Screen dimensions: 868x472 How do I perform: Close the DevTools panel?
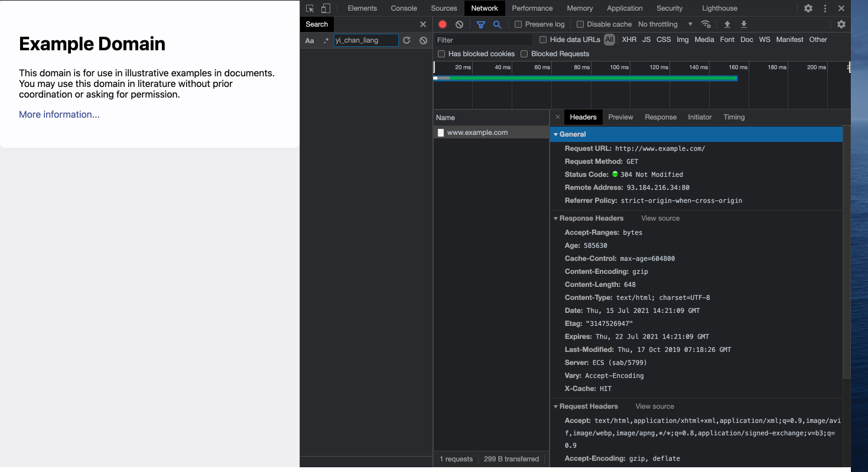[841, 8]
